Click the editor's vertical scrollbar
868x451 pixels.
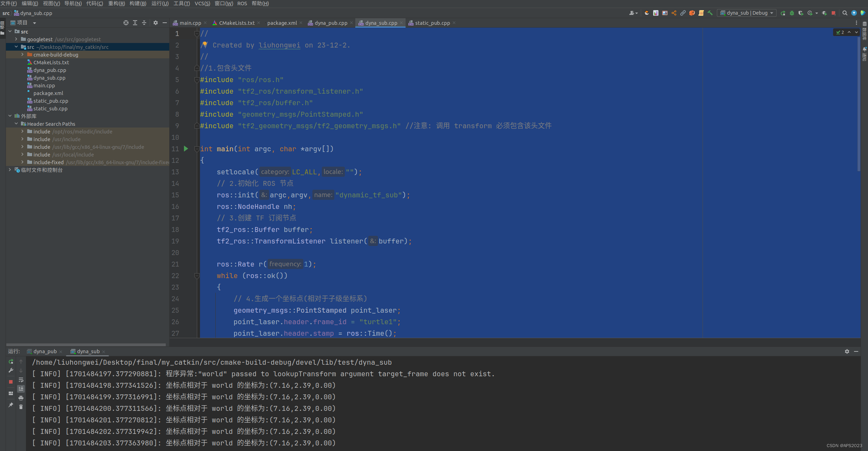point(859,105)
